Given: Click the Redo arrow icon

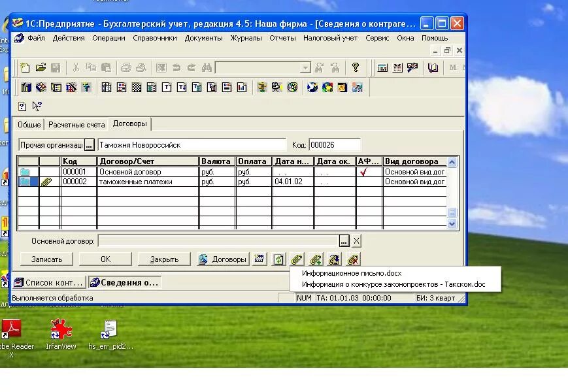Looking at the screenshot, I should point(192,68).
